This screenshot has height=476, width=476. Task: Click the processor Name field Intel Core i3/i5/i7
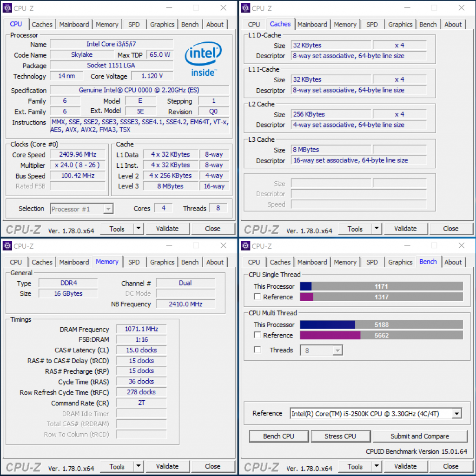click(x=112, y=44)
